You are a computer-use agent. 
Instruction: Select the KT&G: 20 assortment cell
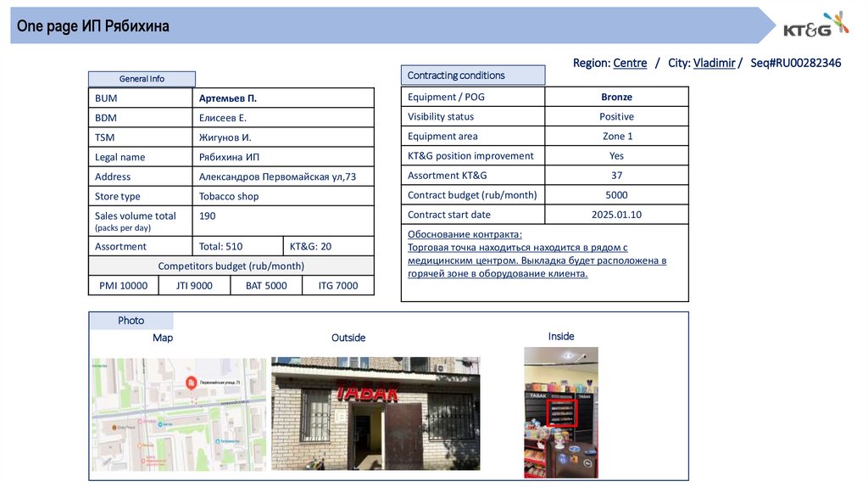(x=329, y=247)
